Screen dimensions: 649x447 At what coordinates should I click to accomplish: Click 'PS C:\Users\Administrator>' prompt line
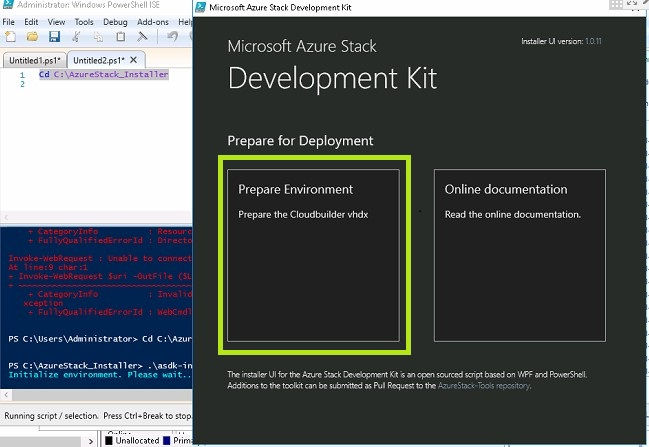pyautogui.click(x=100, y=339)
